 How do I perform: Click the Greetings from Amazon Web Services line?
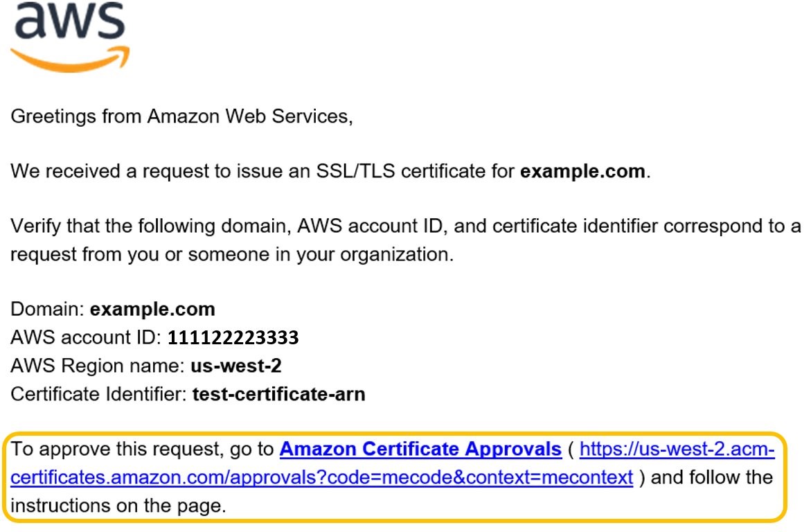pos(181,116)
